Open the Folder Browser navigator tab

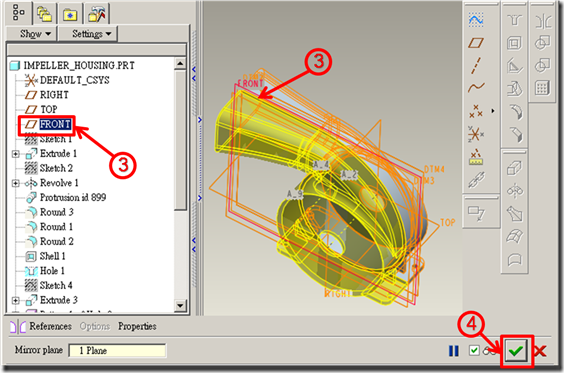pyautogui.click(x=45, y=14)
